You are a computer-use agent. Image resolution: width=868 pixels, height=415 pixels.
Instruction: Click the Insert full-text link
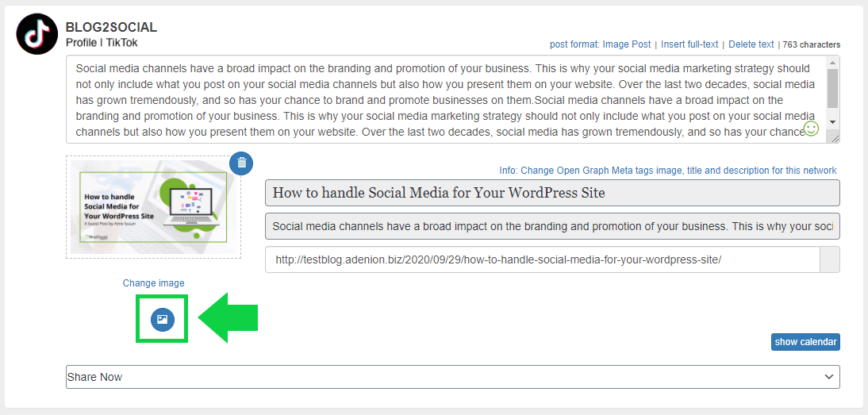[x=689, y=44]
